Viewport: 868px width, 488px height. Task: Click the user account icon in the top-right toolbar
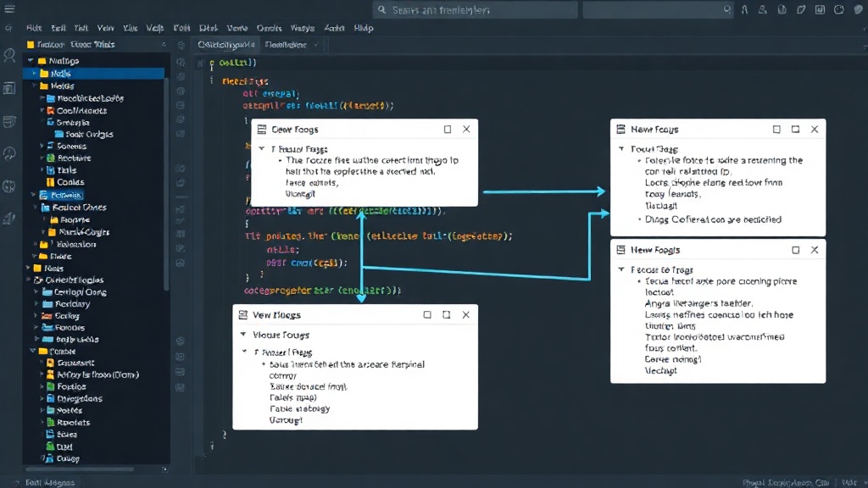click(x=762, y=9)
